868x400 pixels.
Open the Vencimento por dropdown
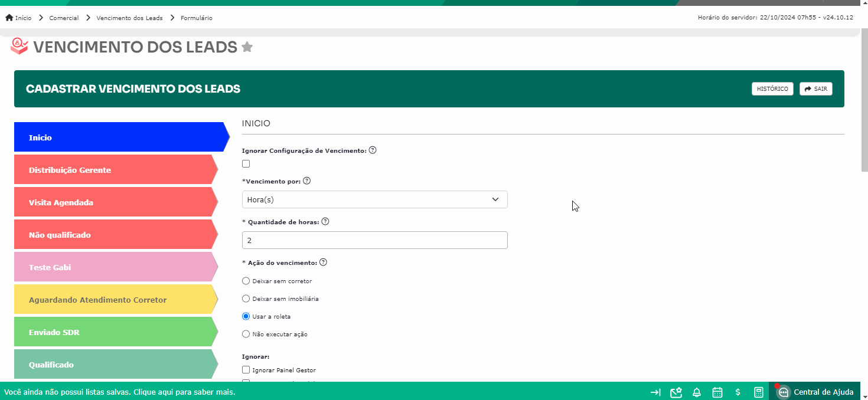375,199
